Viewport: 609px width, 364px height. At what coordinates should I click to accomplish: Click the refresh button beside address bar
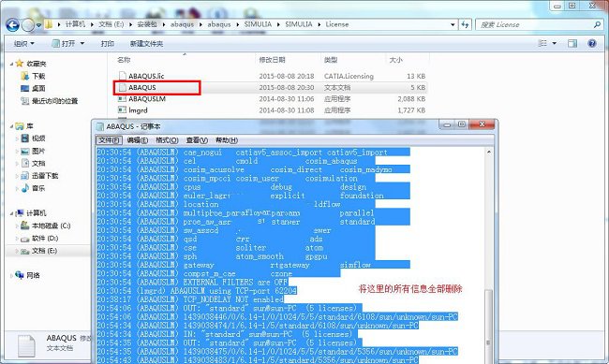pos(465,24)
